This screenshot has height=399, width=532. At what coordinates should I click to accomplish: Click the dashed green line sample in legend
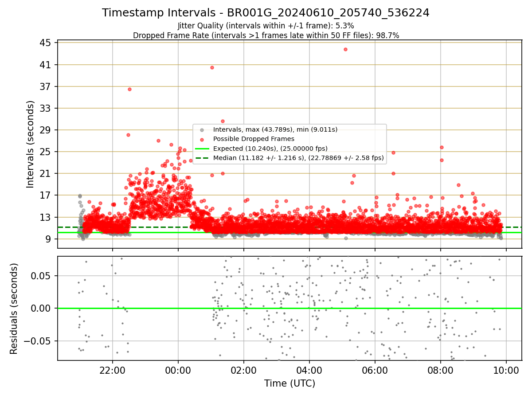202,158
